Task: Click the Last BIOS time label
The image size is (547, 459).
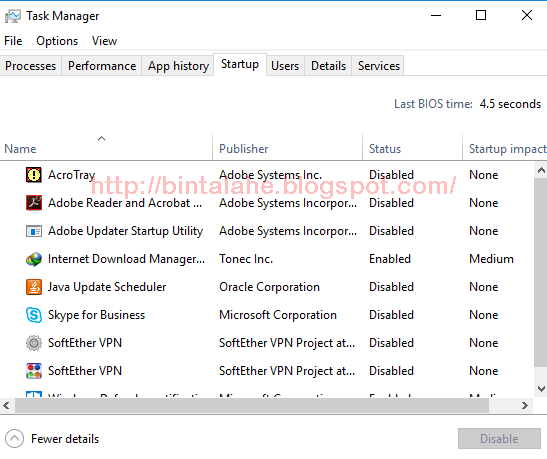Action: (x=433, y=104)
